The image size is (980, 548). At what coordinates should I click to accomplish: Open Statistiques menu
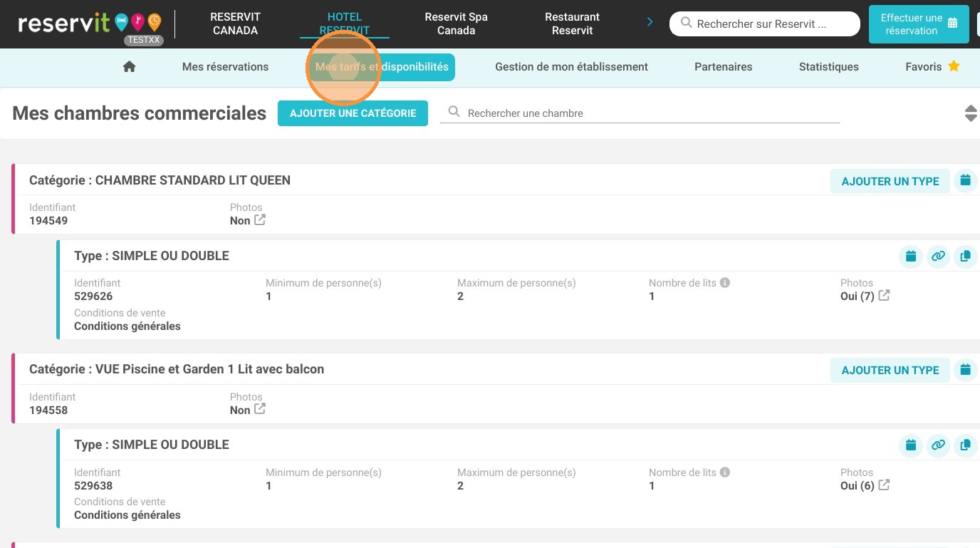click(829, 67)
